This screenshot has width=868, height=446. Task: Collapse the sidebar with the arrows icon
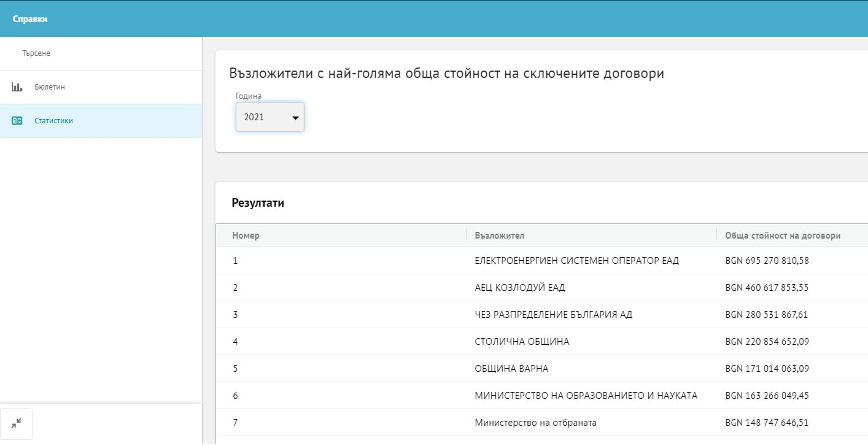point(17,423)
